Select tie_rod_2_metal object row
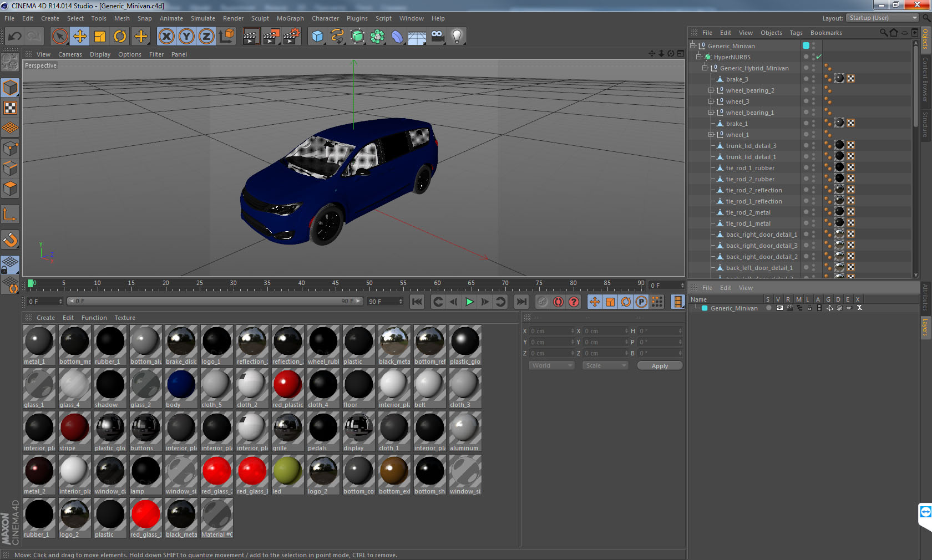932x560 pixels. (748, 212)
